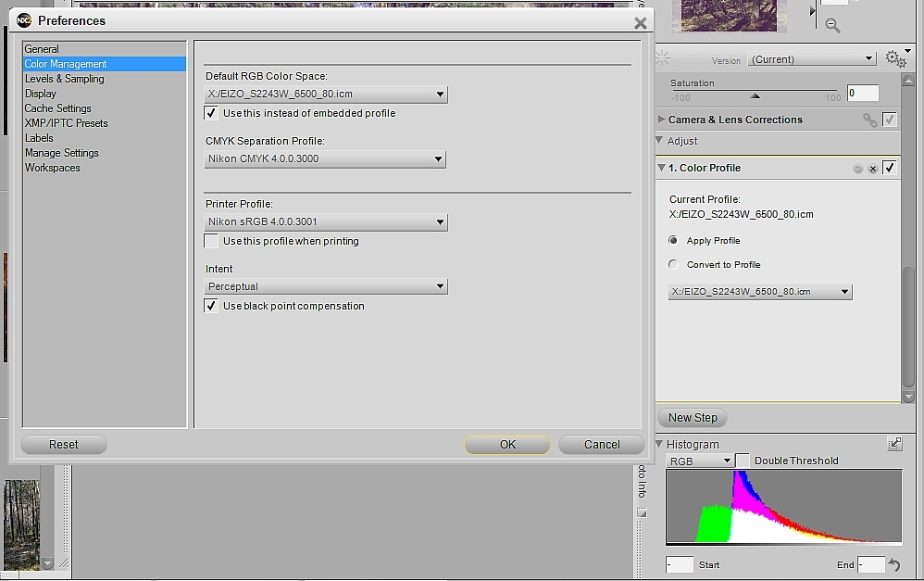924x581 pixels.
Task: Select the Color Management category
Action: 105,64
